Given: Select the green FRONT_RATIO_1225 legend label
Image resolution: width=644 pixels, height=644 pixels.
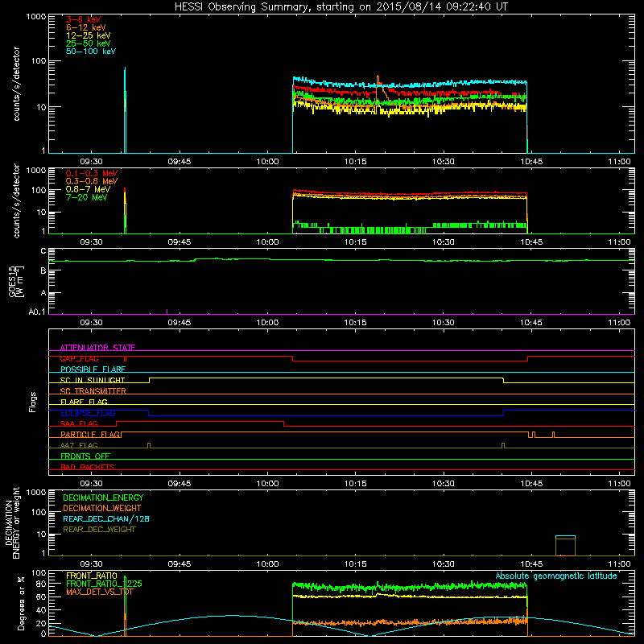Looking at the screenshot, I should [104, 584].
